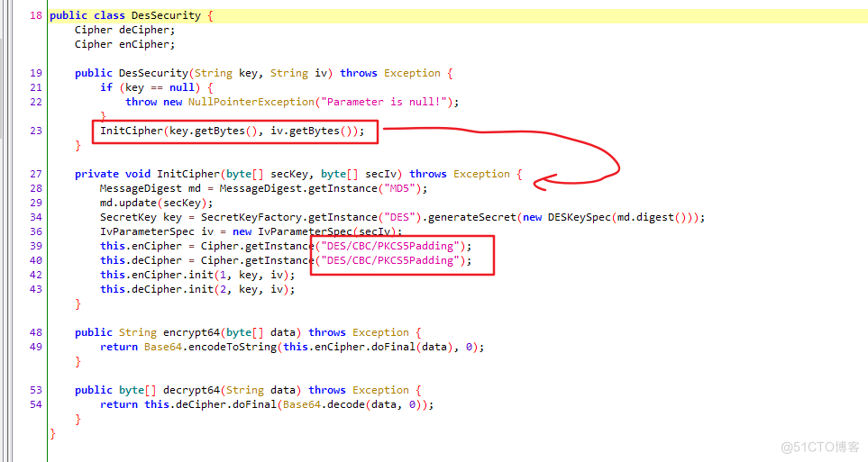Click line number 18 in the gutter

[x=35, y=16]
